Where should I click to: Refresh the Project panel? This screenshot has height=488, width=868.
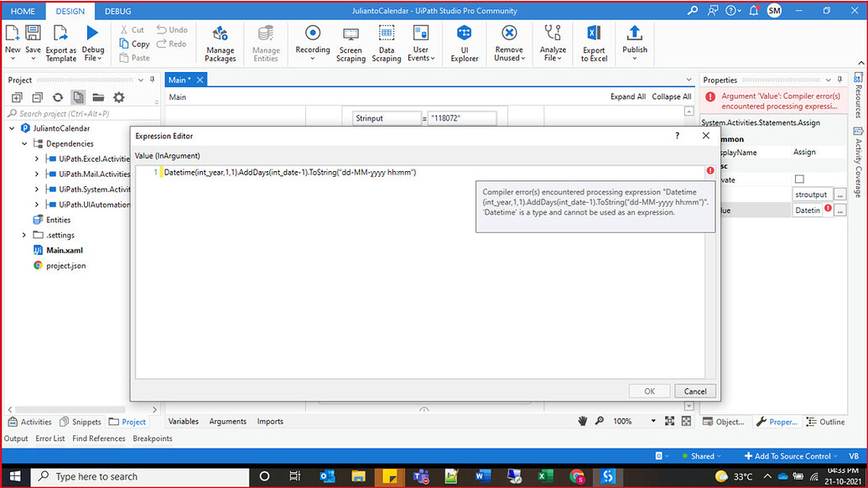(57, 97)
